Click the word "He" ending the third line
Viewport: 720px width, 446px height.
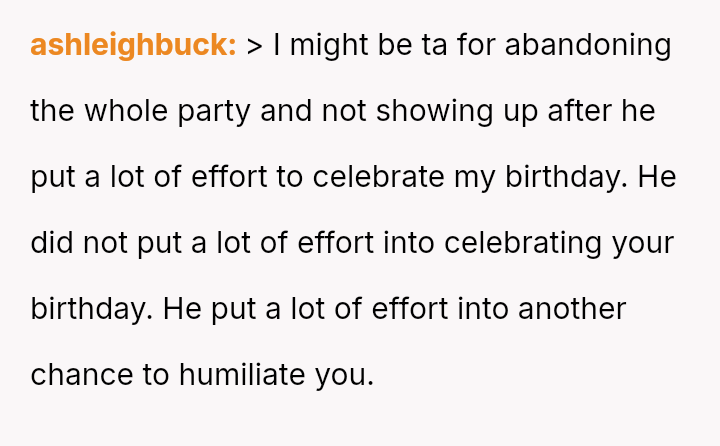click(657, 177)
